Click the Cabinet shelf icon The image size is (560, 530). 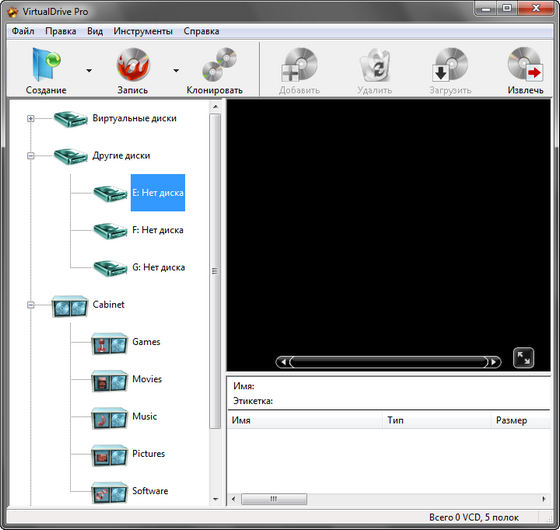tap(70, 306)
